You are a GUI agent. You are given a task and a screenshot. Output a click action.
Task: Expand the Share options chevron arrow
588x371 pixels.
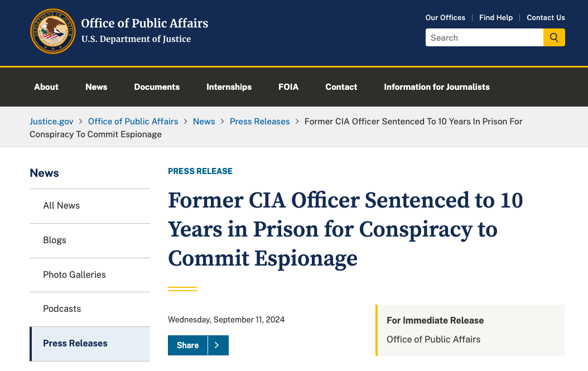point(218,345)
